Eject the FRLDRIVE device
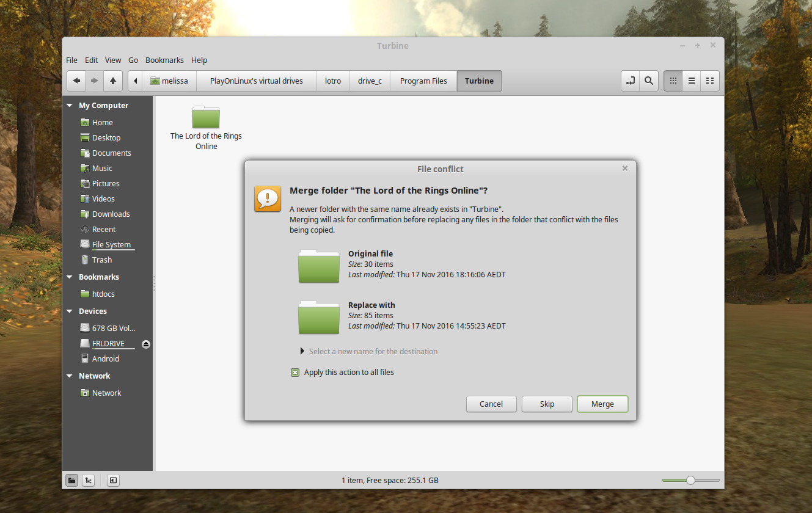 (145, 344)
